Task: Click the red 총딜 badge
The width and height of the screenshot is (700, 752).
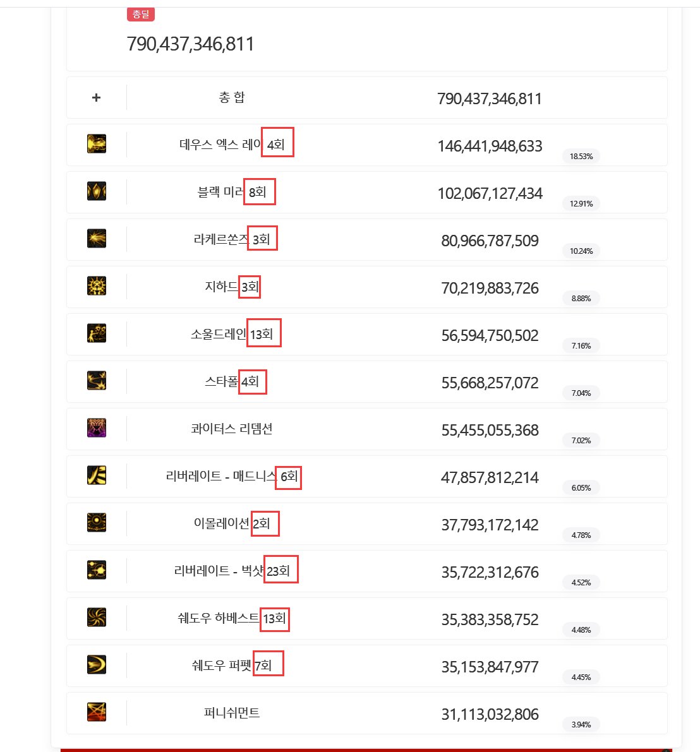Action: click(141, 15)
